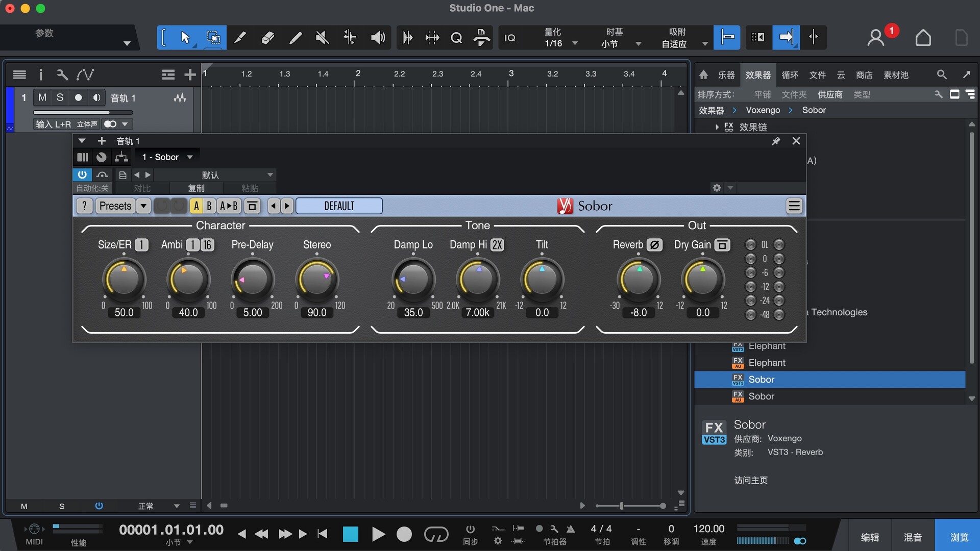The width and height of the screenshot is (980, 551).
Task: Toggle Reverb phase invert button
Action: [x=654, y=245]
